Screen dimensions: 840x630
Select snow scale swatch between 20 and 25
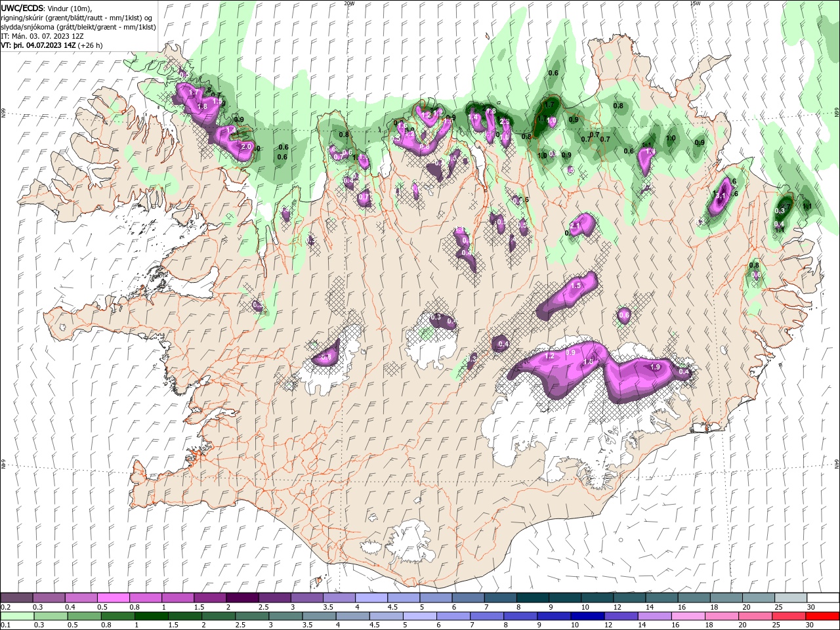(x=759, y=598)
